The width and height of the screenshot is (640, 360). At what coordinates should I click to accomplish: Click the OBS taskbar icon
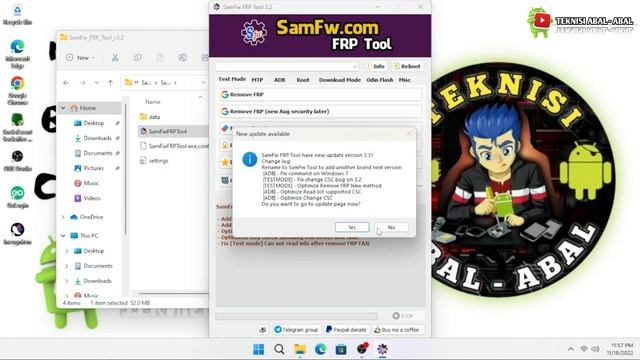(x=362, y=349)
